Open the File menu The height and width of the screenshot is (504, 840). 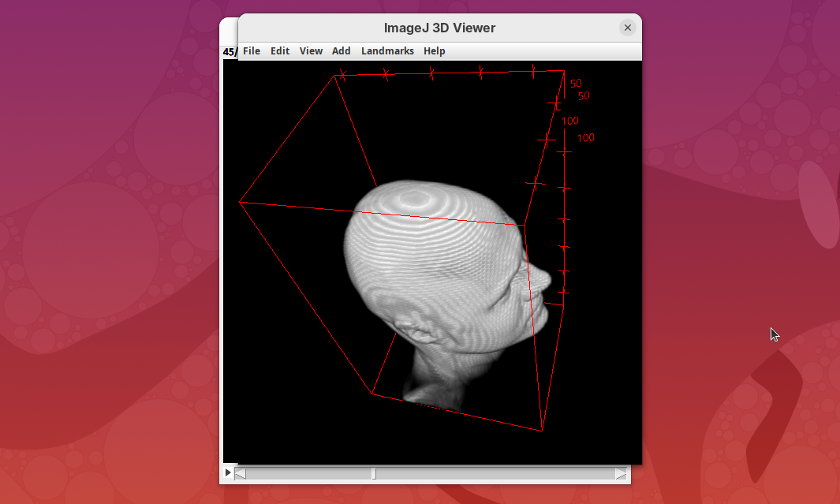[252, 51]
